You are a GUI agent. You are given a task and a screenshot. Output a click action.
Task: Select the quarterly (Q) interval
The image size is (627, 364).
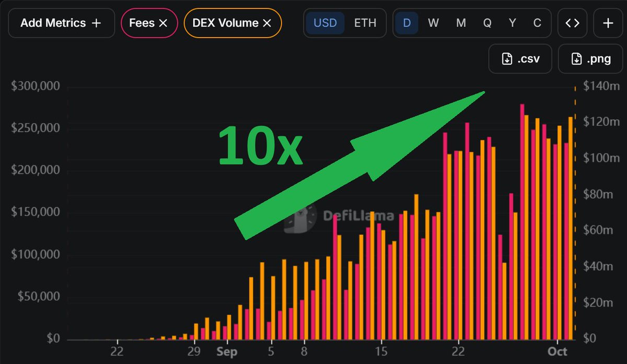pyautogui.click(x=487, y=23)
